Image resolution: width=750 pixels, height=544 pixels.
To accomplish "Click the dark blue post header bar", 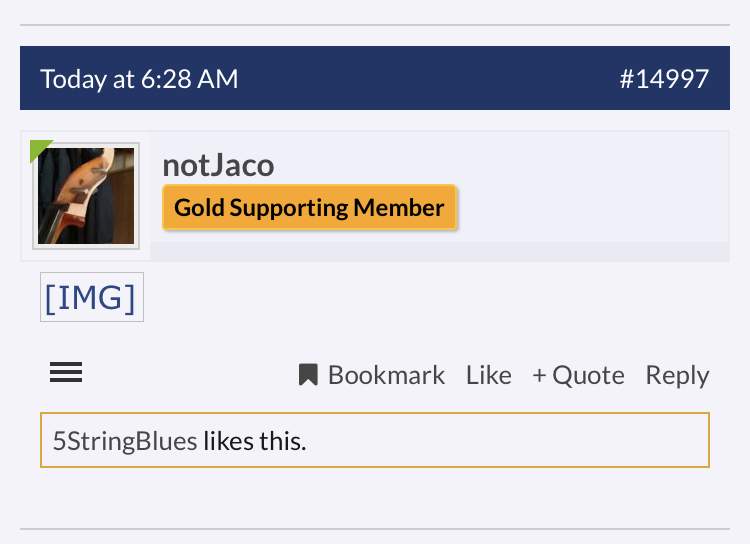I will coord(375,78).
